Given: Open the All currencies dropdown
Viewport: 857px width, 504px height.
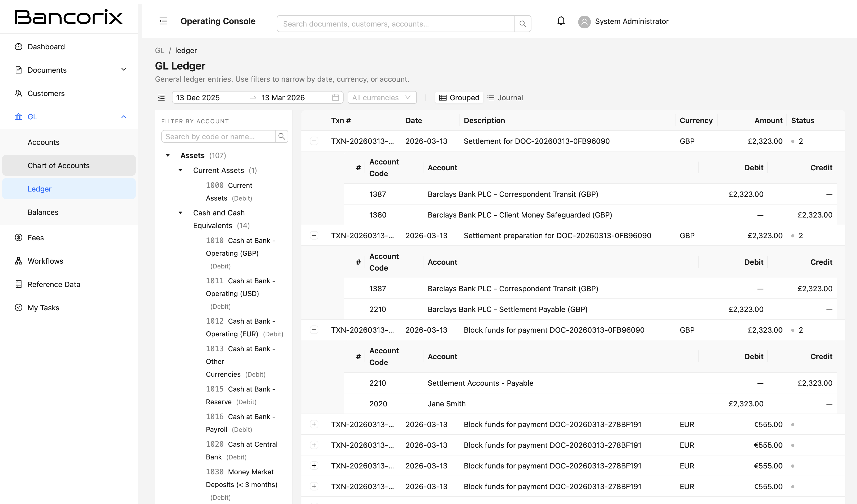Looking at the screenshot, I should coord(382,98).
